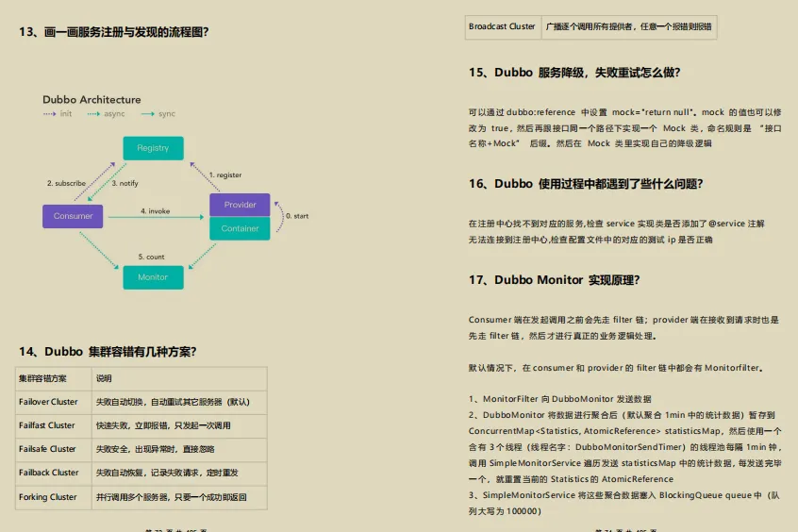Screen dimensions: 798x532
Task: Click the '1. register' arrow label
Action: (x=225, y=175)
